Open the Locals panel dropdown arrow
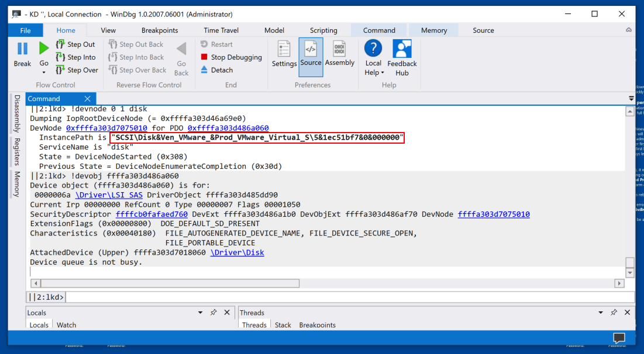Viewport: 644px width, 354px height. [x=200, y=312]
